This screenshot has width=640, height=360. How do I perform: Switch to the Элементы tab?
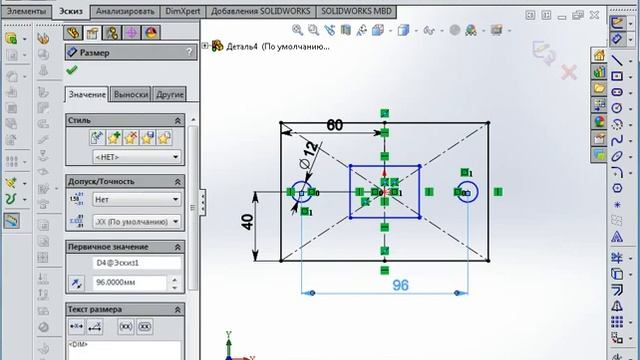pos(26,11)
